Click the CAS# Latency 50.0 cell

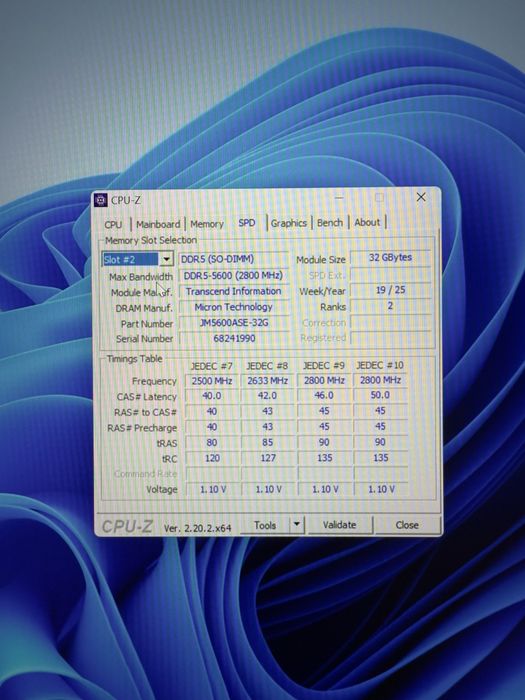[380, 395]
